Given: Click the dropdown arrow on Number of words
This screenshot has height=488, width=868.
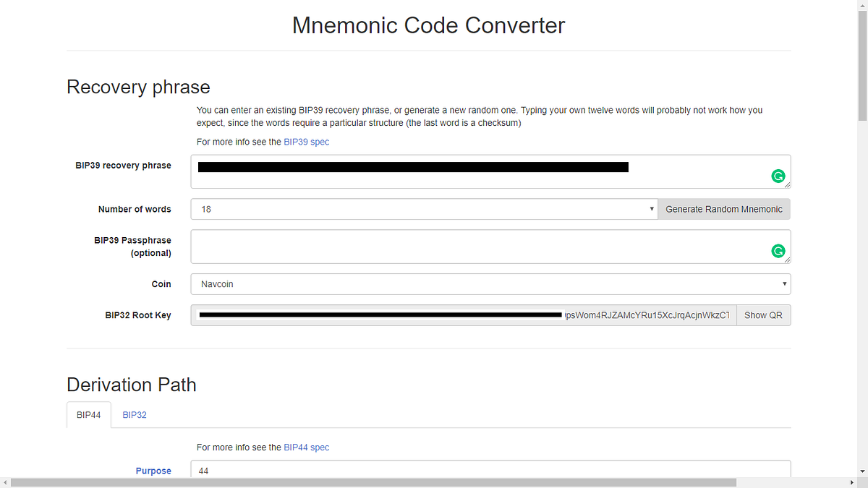Looking at the screenshot, I should 651,209.
